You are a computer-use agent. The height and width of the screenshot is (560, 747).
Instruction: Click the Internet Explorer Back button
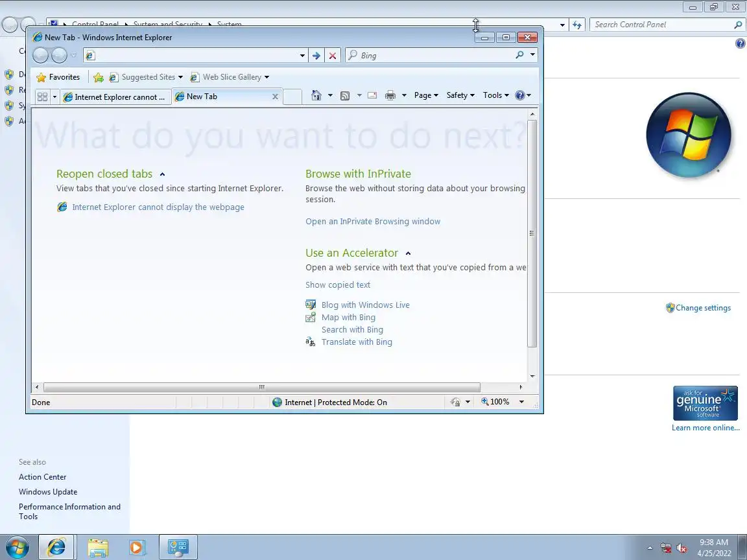pos(41,56)
